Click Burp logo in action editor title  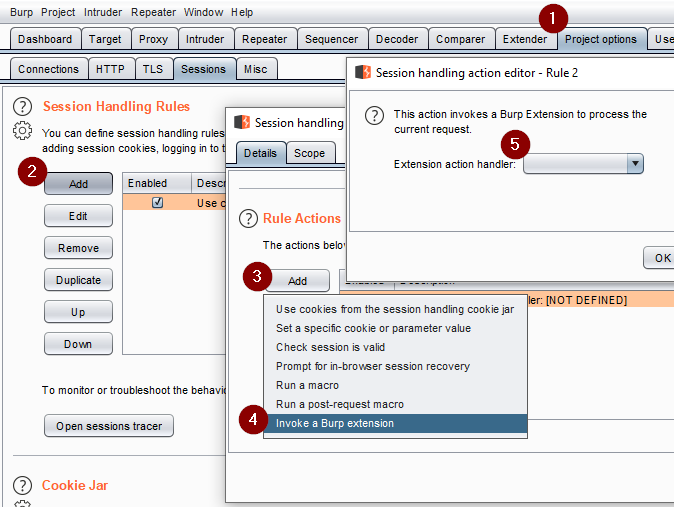click(x=363, y=72)
